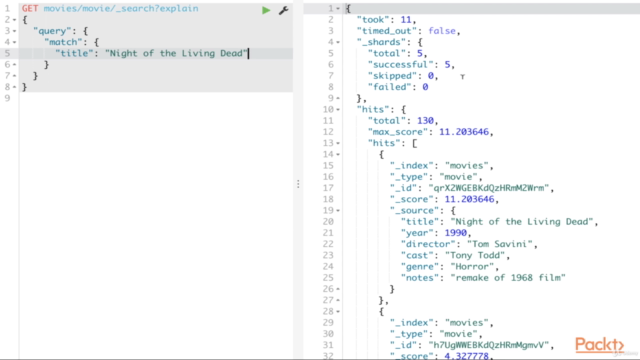Collapse the "match" block fold arrow

click(x=15, y=42)
